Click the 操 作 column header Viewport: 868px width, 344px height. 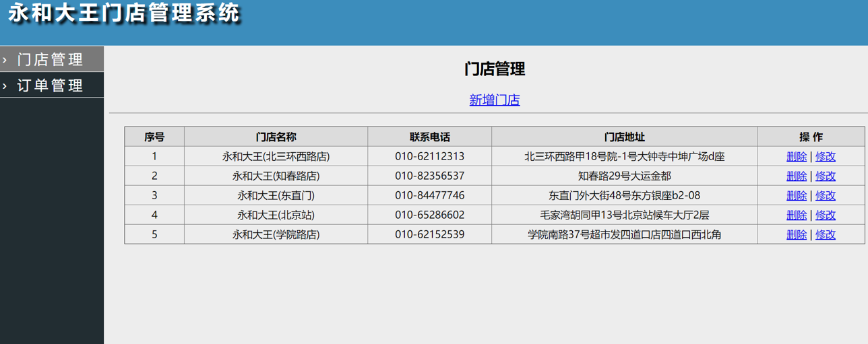click(x=811, y=137)
